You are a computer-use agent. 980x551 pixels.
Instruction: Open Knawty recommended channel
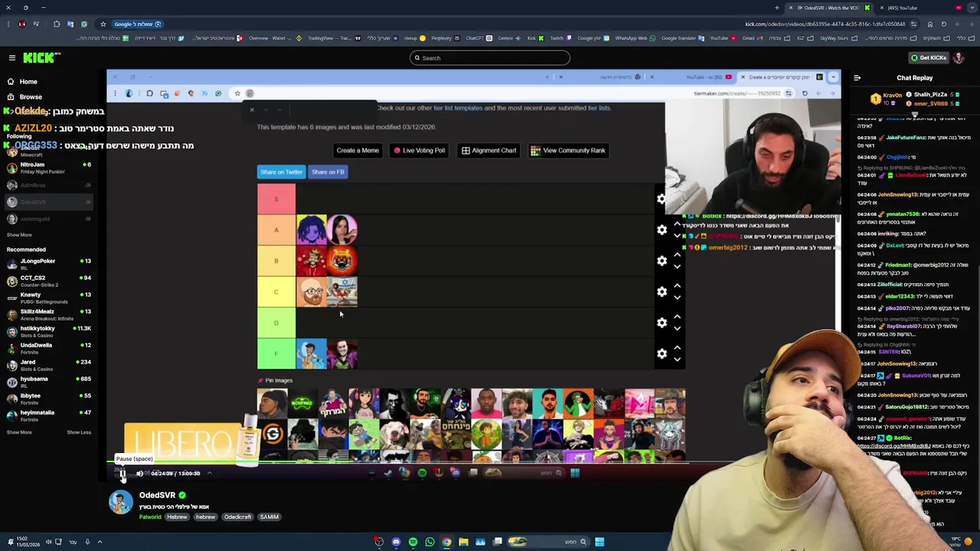(x=47, y=298)
